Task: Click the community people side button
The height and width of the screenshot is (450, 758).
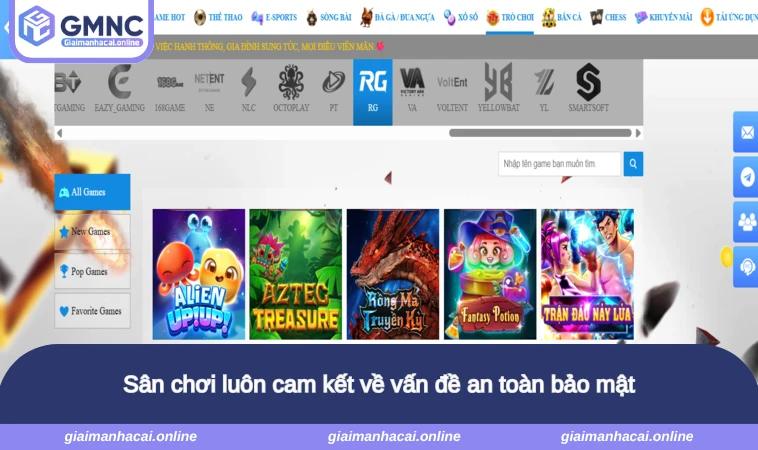Action: pos(746,222)
